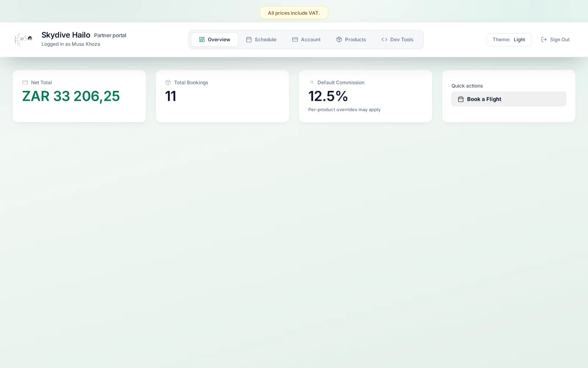Click the Skydive Hailo logo image

[x=23, y=39]
